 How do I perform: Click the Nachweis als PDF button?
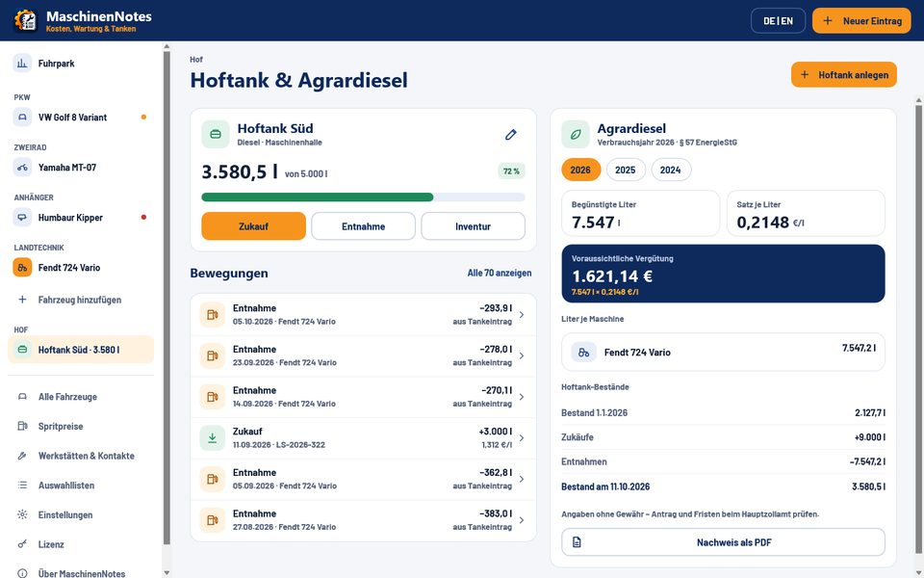coord(723,542)
